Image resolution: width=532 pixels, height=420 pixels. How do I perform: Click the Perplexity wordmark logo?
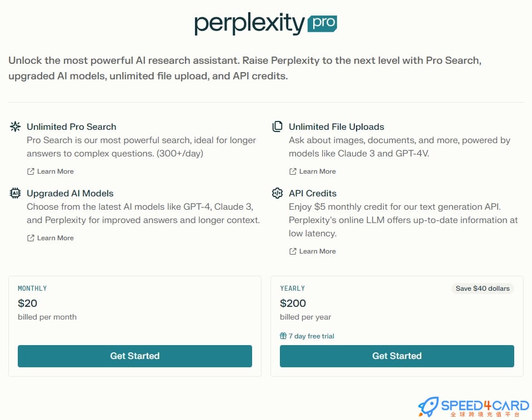click(x=249, y=24)
